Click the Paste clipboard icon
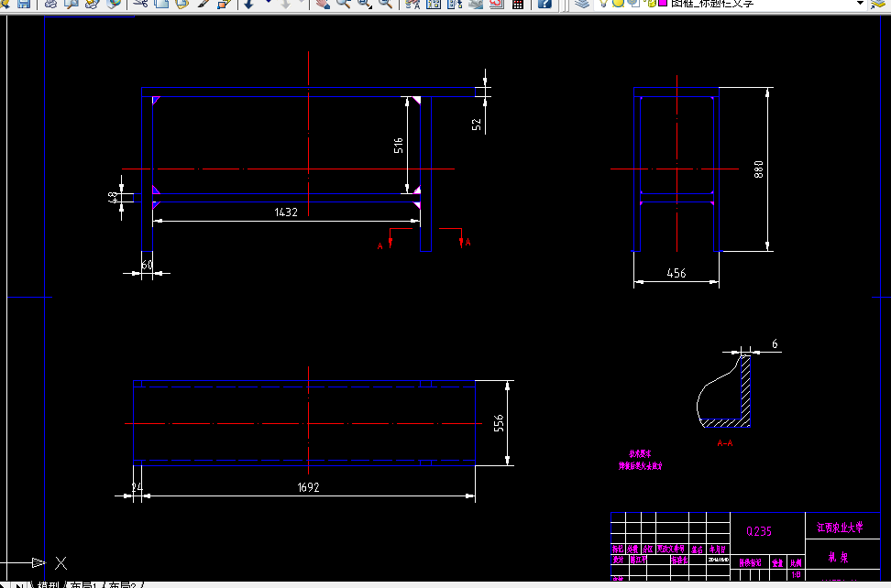Image resolution: width=891 pixels, height=588 pixels. click(181, 4)
